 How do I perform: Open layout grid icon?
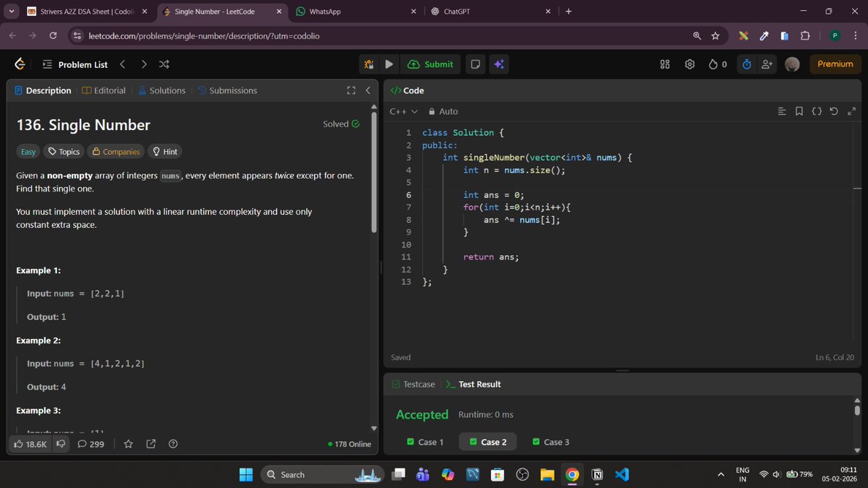pyautogui.click(x=665, y=64)
